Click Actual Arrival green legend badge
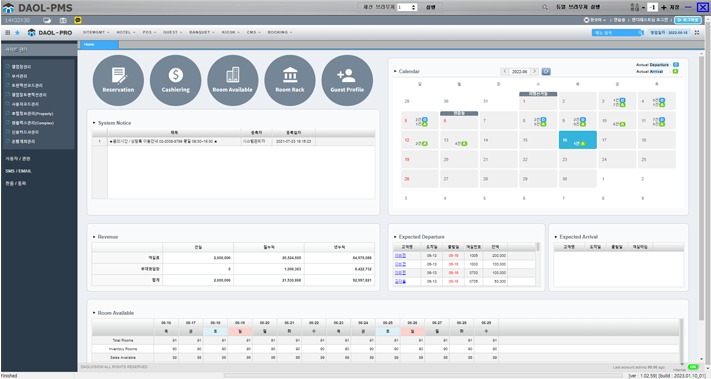 click(x=676, y=72)
